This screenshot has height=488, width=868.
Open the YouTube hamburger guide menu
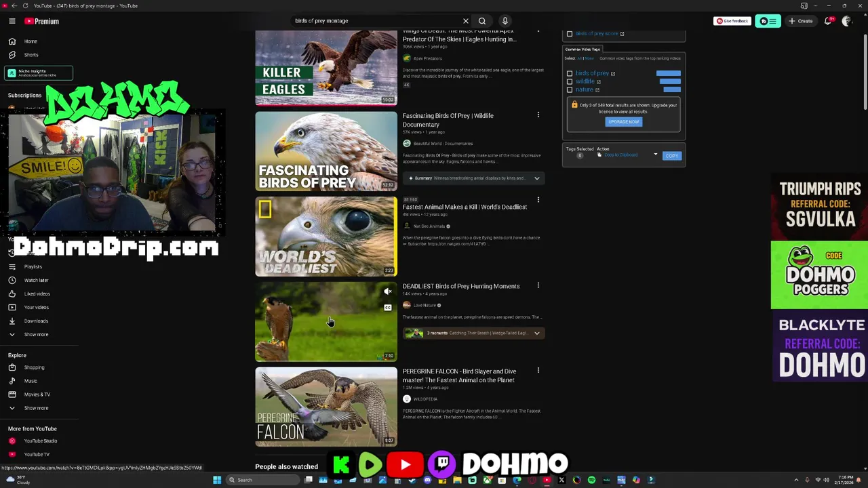pyautogui.click(x=12, y=21)
